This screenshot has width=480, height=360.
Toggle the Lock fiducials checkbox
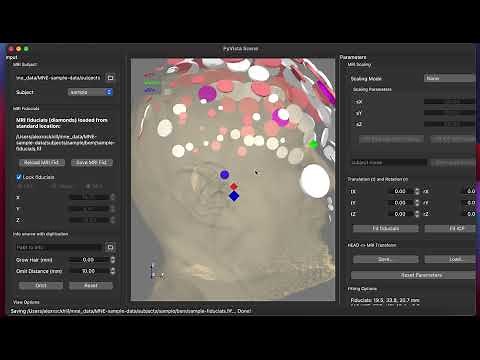click(19, 177)
